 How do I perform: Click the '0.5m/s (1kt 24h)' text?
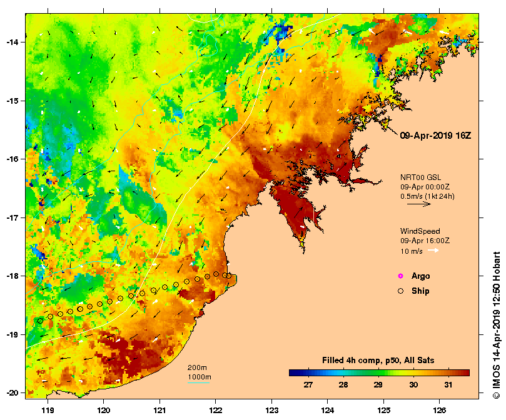coord(427,196)
